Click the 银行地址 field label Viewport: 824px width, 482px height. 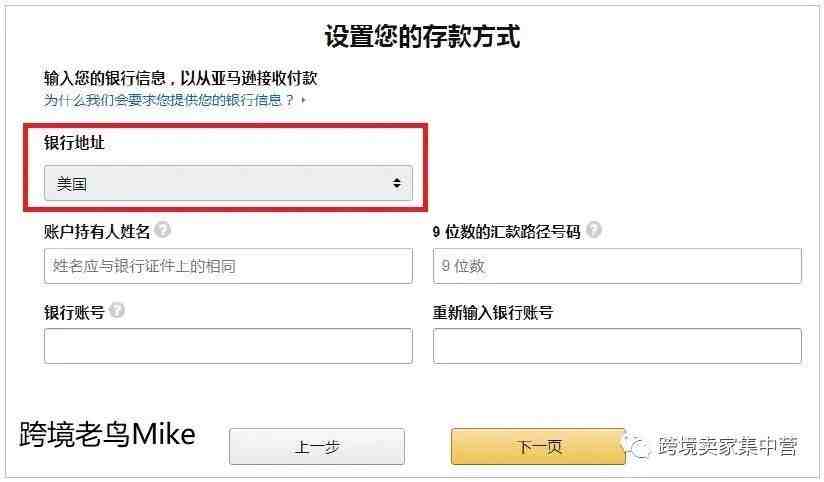[x=75, y=142]
